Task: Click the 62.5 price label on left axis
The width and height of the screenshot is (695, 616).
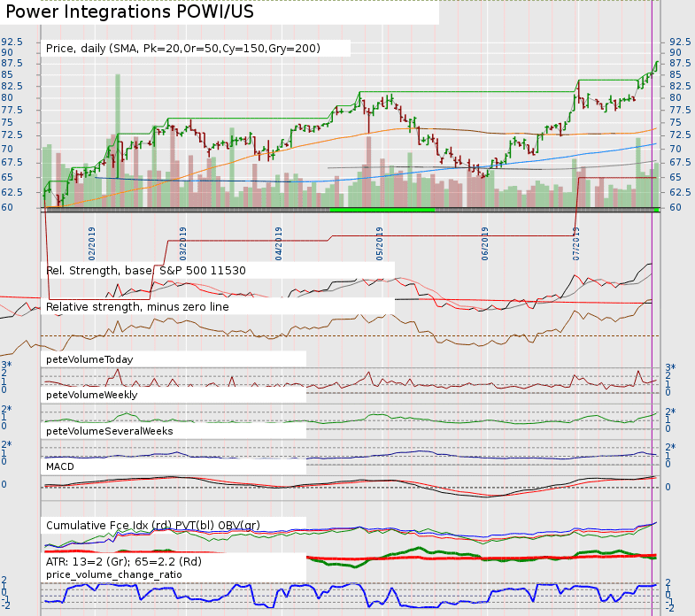Action: click(12, 192)
